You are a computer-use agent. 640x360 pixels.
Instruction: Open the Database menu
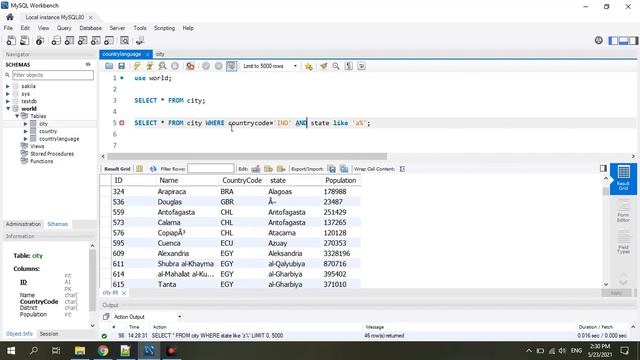tap(91, 28)
